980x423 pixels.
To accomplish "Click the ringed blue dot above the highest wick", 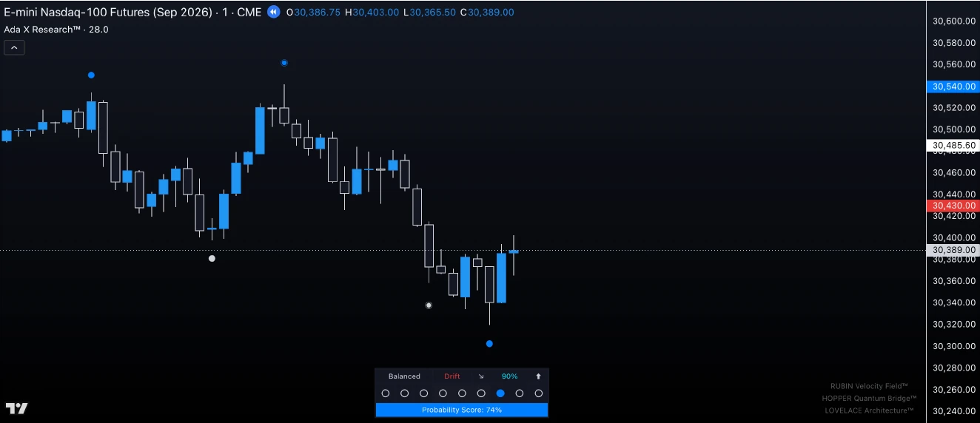I will coord(284,63).
